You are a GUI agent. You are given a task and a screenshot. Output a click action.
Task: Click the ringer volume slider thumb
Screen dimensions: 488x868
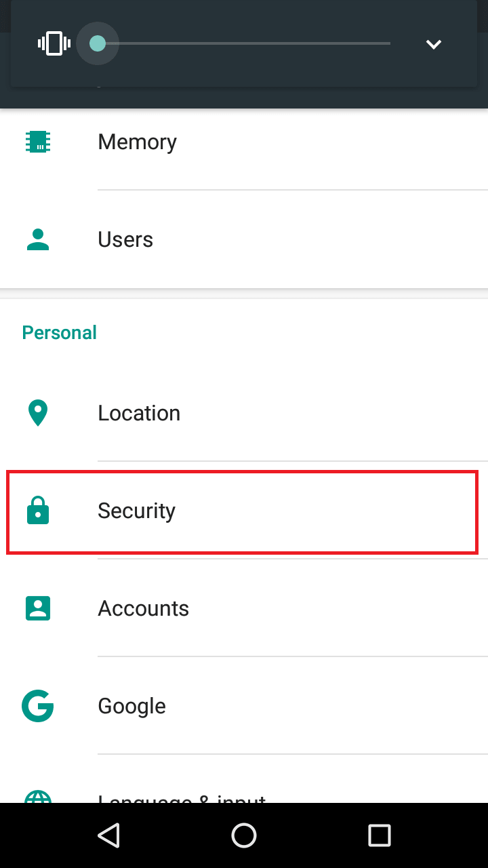[x=98, y=44]
